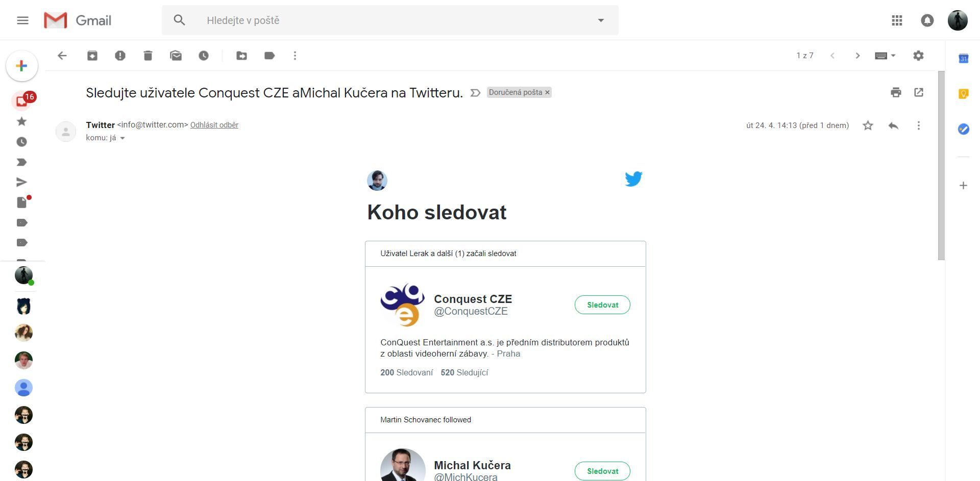Open the email in a new window
Image resolution: width=980 pixels, height=481 pixels.
click(919, 92)
